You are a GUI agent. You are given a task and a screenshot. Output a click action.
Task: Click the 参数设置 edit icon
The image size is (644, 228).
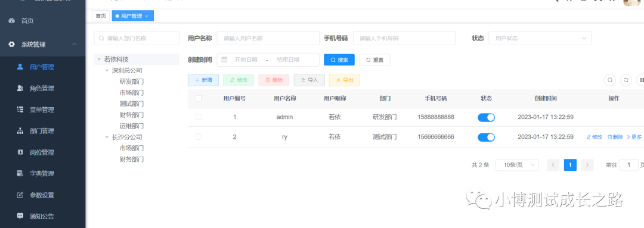(20, 195)
